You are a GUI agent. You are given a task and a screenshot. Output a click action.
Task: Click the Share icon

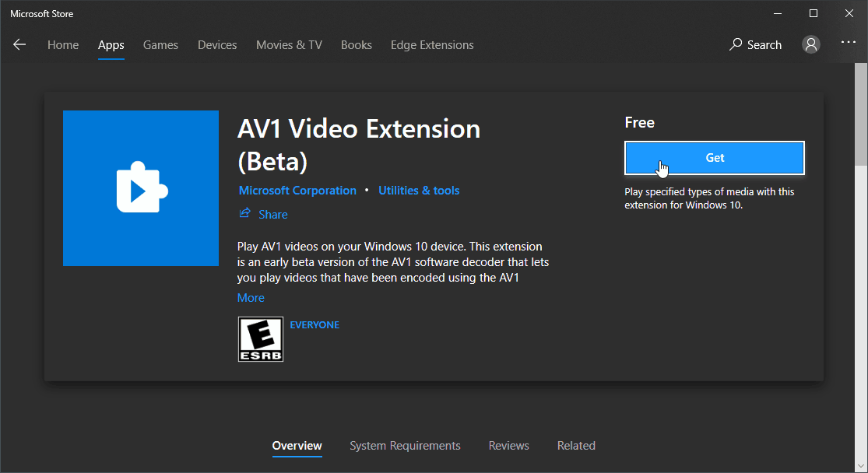click(x=244, y=213)
